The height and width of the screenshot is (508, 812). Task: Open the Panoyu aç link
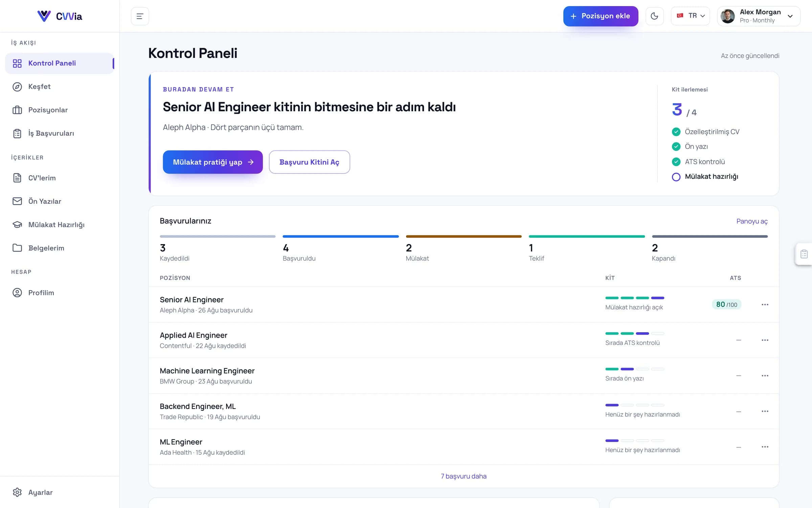pyautogui.click(x=752, y=221)
